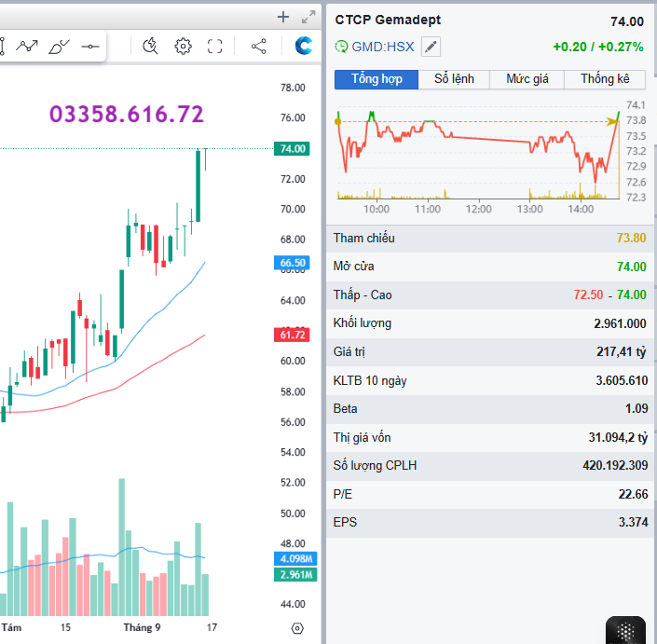Select the Mức giá tab
Viewport: 657px width, 644px height.
click(x=527, y=79)
